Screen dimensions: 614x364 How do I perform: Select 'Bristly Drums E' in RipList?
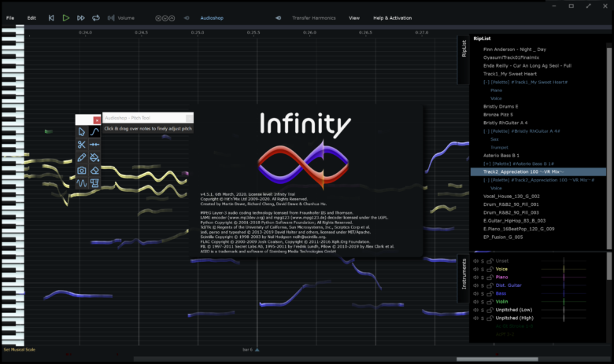tap(501, 106)
